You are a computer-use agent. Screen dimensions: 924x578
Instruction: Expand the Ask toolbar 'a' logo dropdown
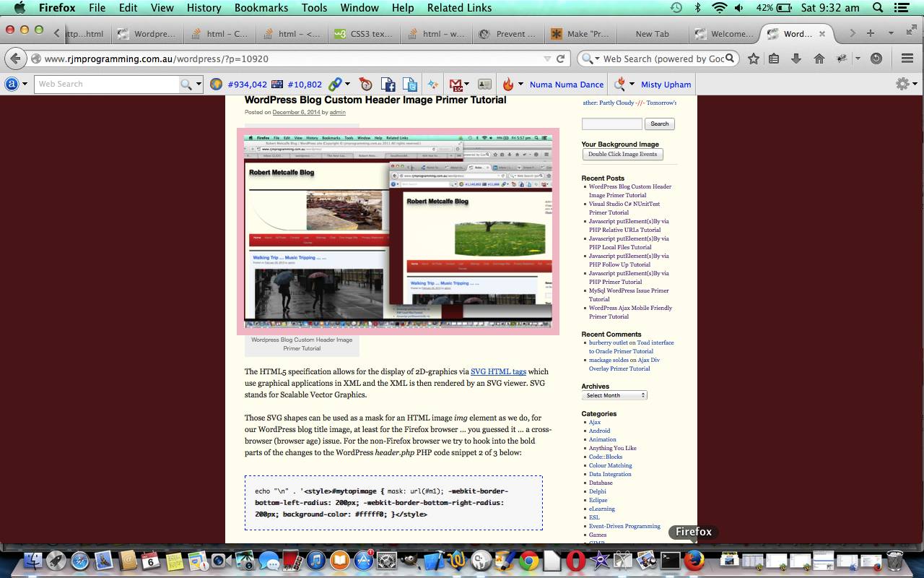25,85
